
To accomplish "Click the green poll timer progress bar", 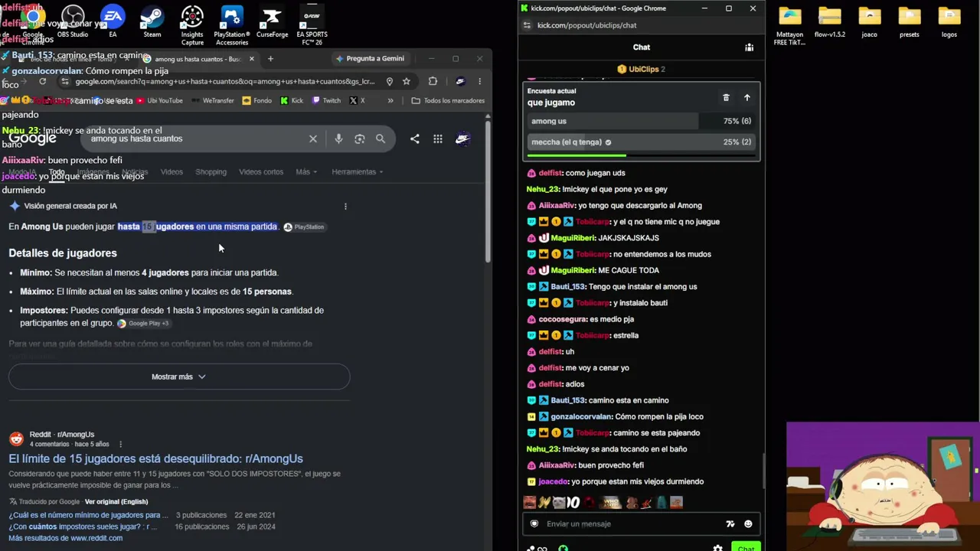I will pyautogui.click(x=575, y=156).
